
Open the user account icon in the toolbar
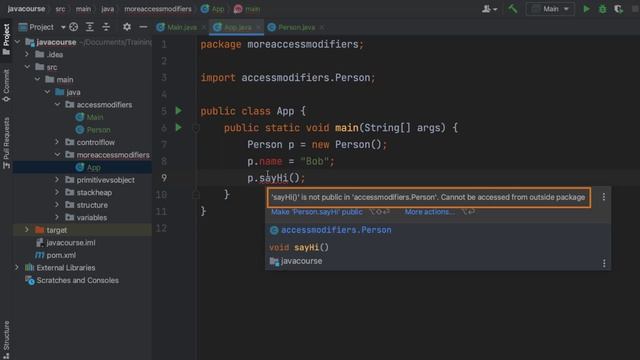pyautogui.click(x=489, y=9)
